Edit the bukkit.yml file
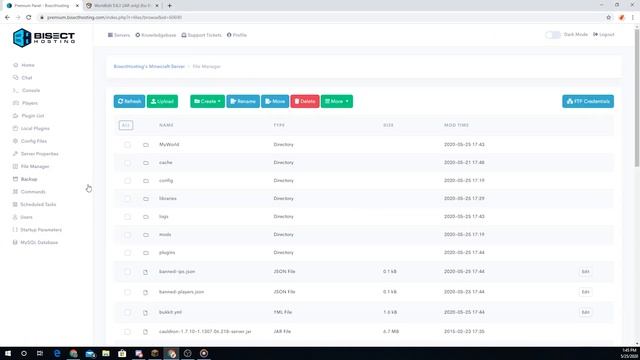Image resolution: width=640 pixels, height=360 pixels. pos(585,313)
